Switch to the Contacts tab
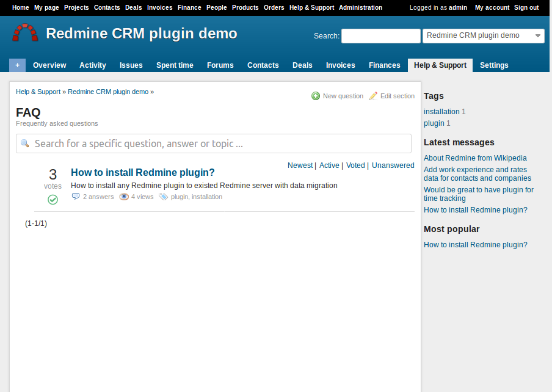Screen dimensions: 552x392 (263, 65)
